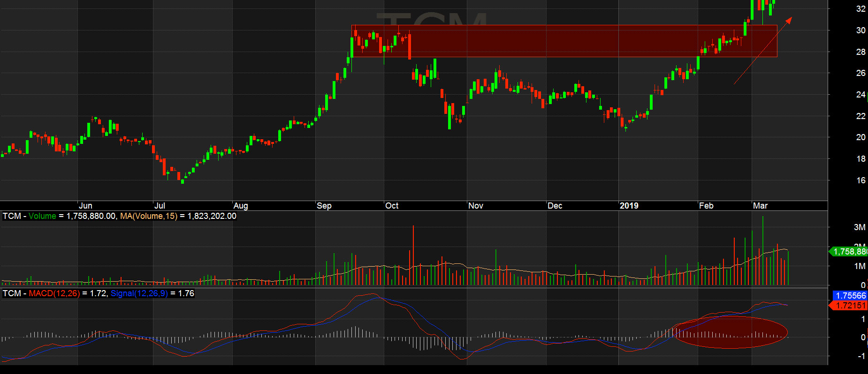
Task: Click the 3M volume axis label
Action: point(860,227)
